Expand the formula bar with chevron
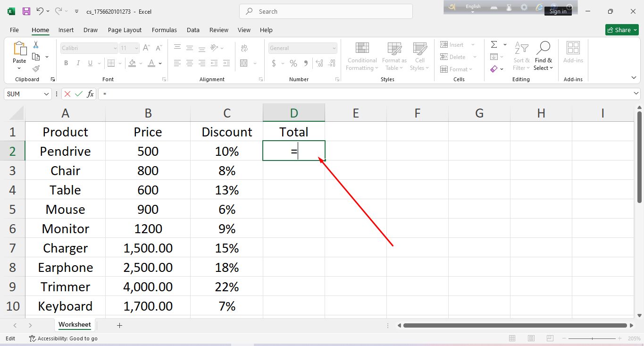This screenshot has width=644, height=346. point(636,94)
